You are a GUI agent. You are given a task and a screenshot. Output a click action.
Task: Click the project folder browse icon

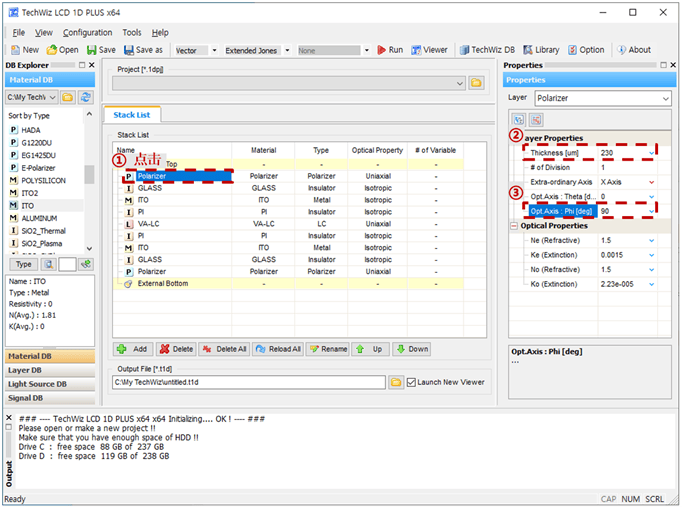(x=476, y=82)
